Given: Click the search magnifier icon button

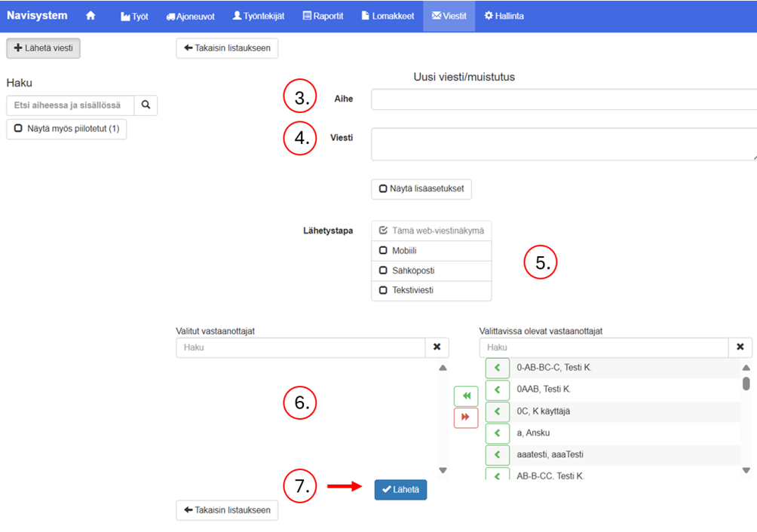Looking at the screenshot, I should click(146, 105).
